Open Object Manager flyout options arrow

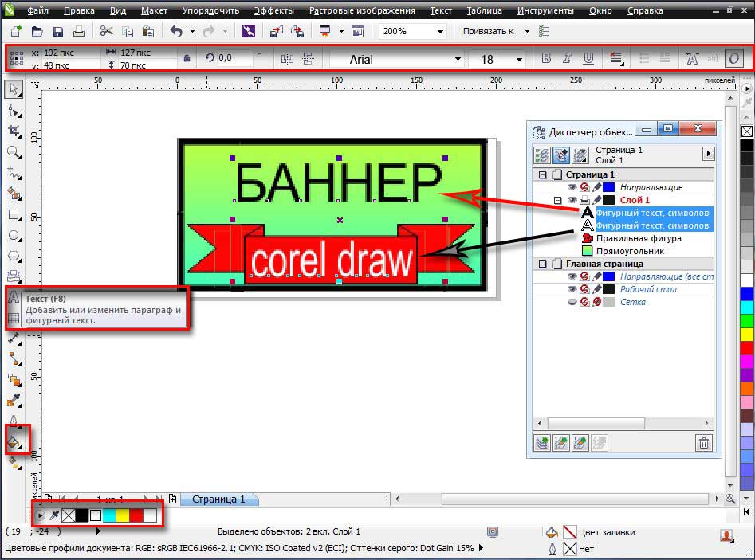coord(708,154)
